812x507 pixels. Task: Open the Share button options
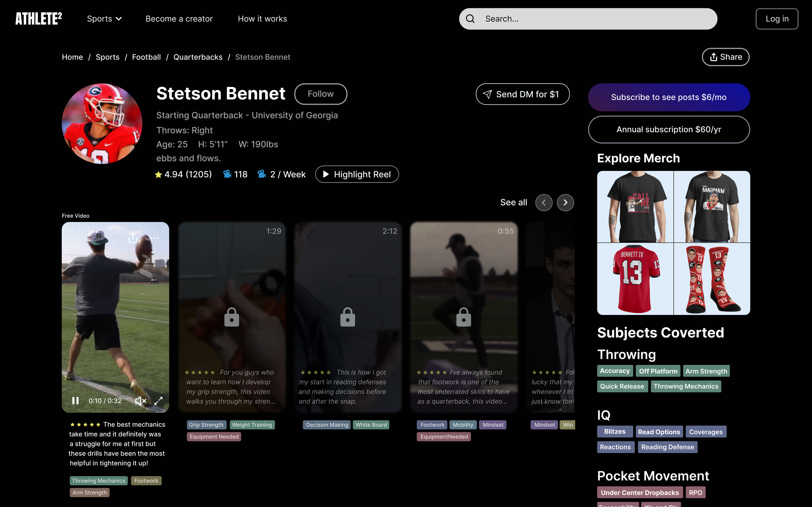(x=725, y=57)
